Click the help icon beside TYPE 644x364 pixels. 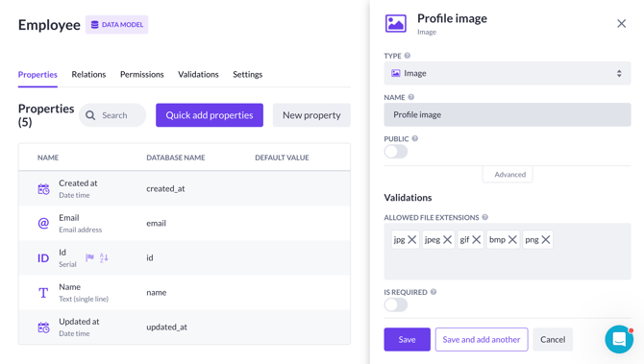point(407,56)
